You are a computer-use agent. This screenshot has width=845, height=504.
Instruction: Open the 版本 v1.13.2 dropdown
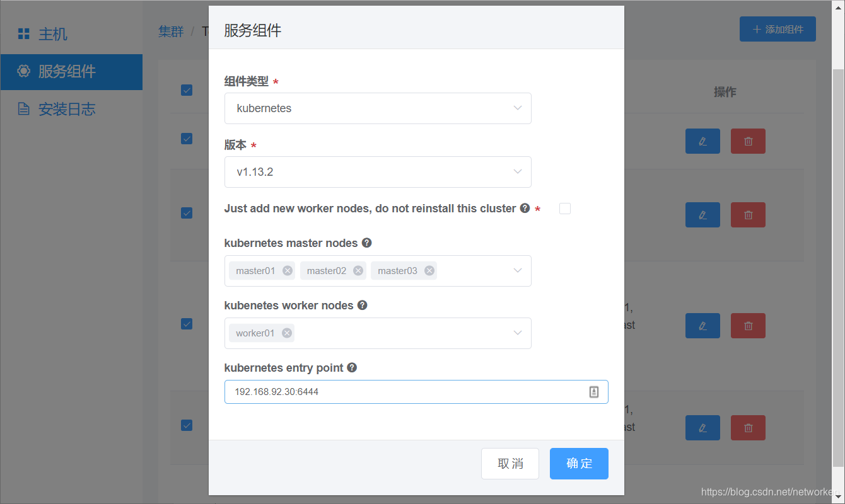[378, 172]
